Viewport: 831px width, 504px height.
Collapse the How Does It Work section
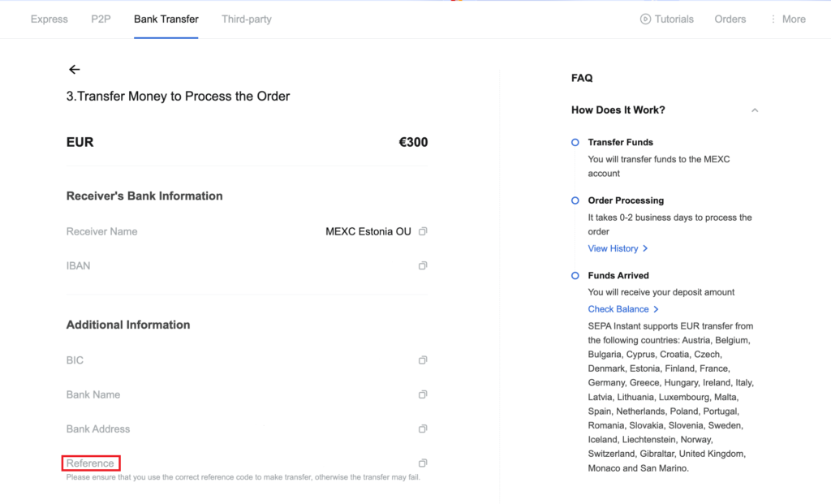pyautogui.click(x=755, y=110)
